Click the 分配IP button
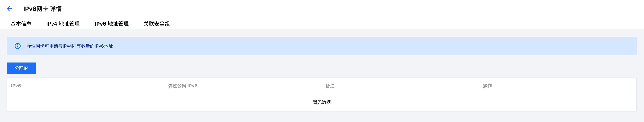644x122 pixels. pos(21,68)
